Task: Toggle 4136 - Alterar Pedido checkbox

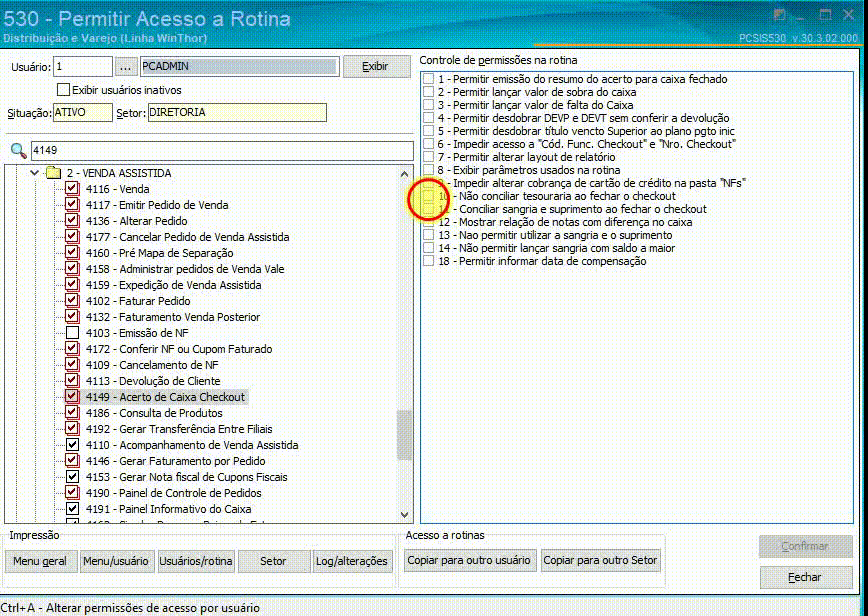Action: tap(72, 221)
